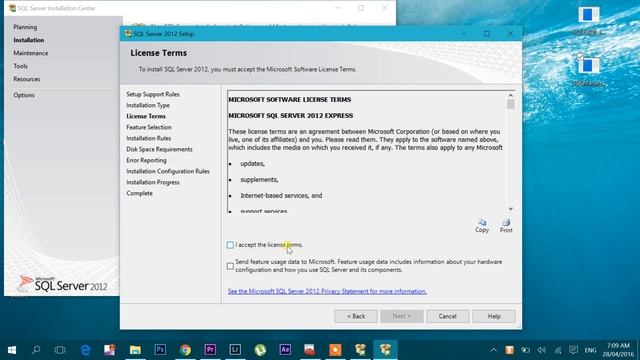Open Premiere Pro from the taskbar

tap(210, 350)
